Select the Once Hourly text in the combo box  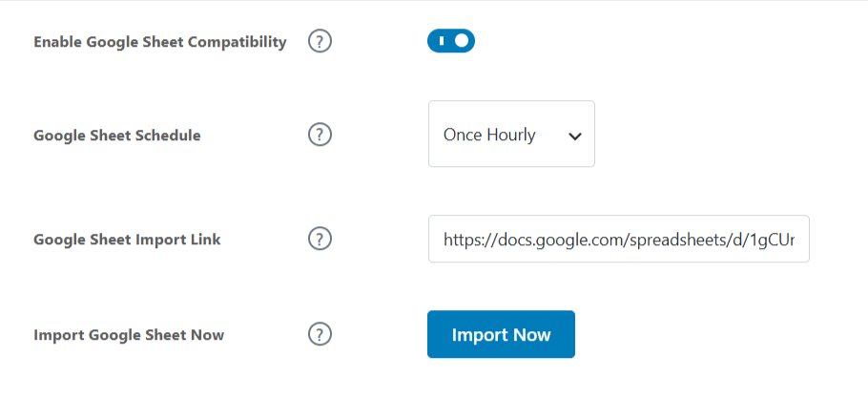tap(489, 136)
